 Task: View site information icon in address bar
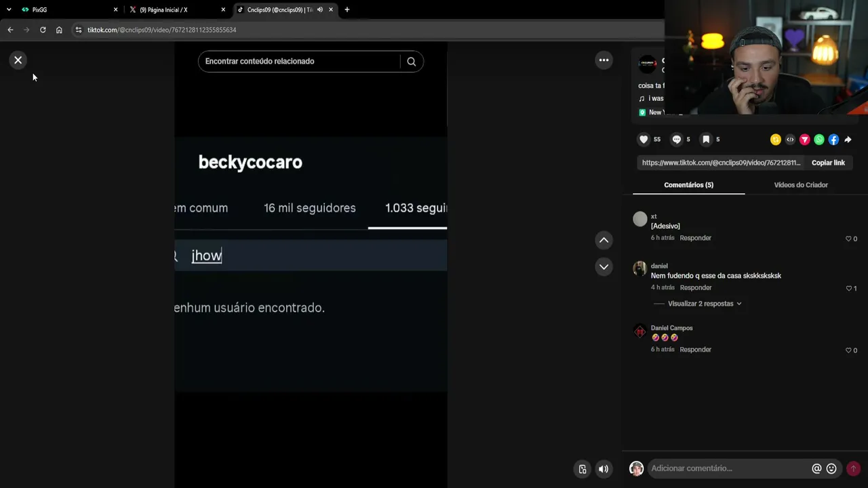point(79,30)
